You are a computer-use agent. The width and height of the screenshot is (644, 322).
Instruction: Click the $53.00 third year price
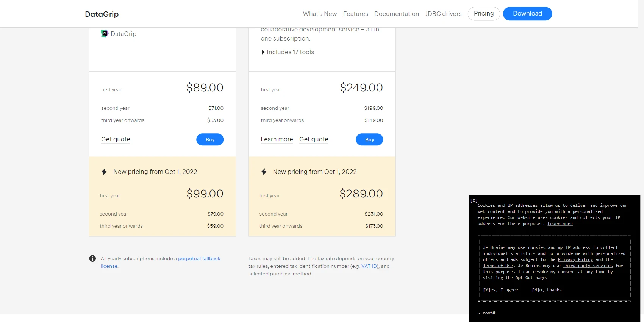point(215,120)
